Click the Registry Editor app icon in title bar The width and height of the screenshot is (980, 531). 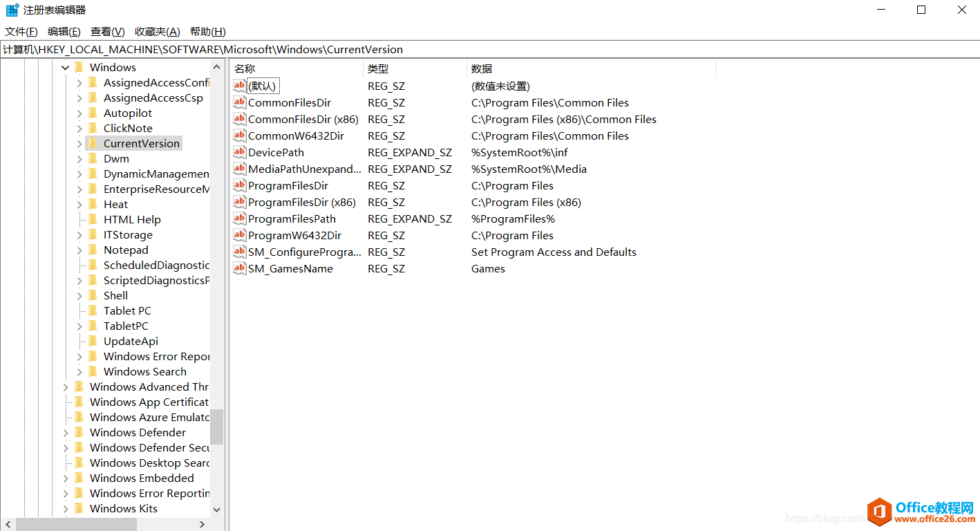pos(12,10)
